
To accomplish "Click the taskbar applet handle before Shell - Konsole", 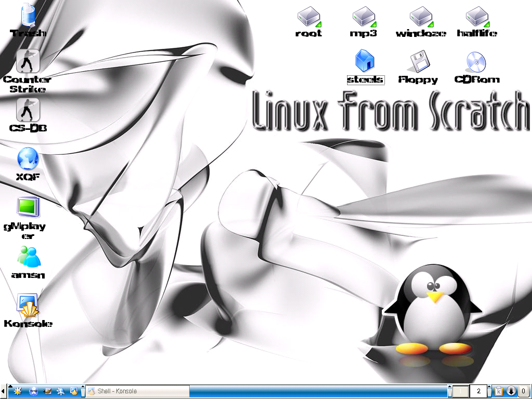I will pyautogui.click(x=83, y=391).
